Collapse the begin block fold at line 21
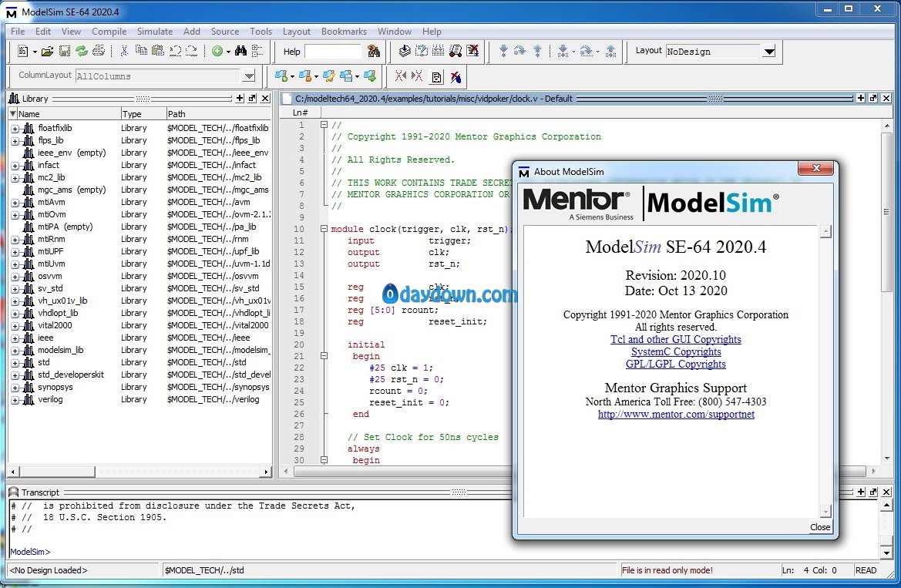This screenshot has width=901, height=588. click(324, 356)
